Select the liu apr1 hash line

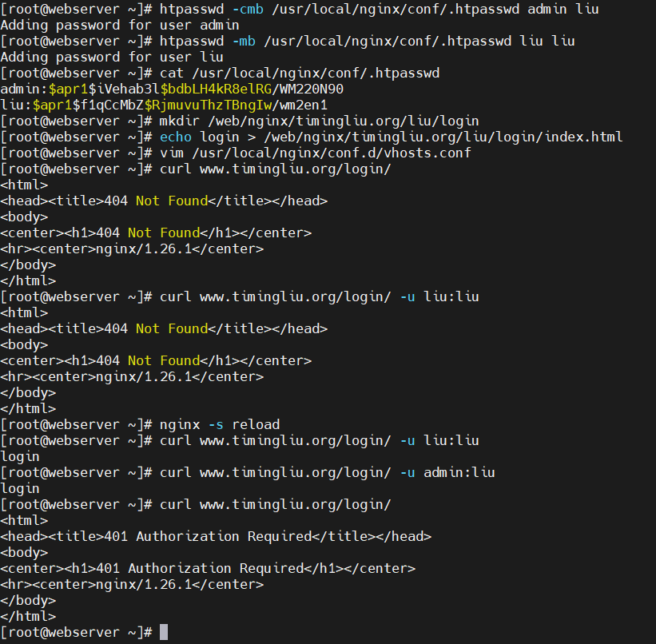[x=164, y=105]
